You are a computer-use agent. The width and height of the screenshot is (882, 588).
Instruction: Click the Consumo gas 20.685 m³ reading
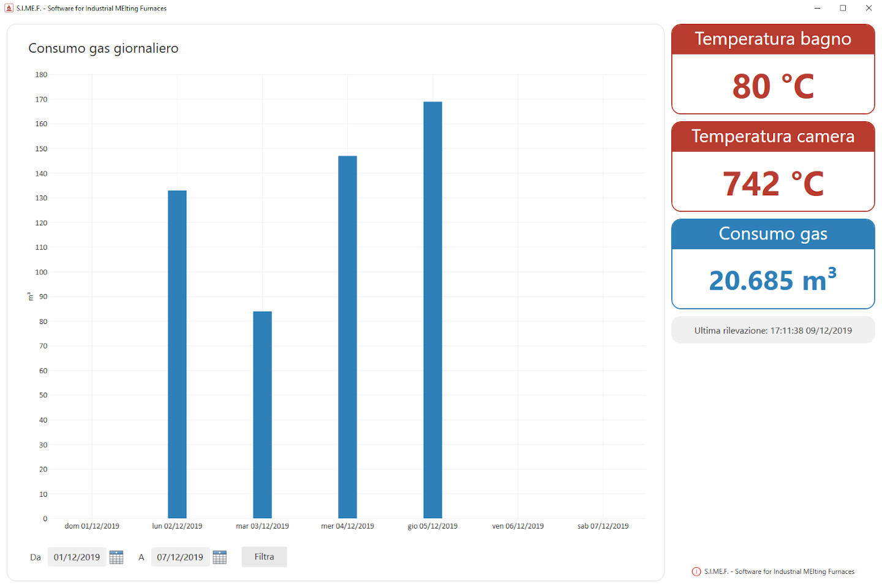(x=773, y=281)
